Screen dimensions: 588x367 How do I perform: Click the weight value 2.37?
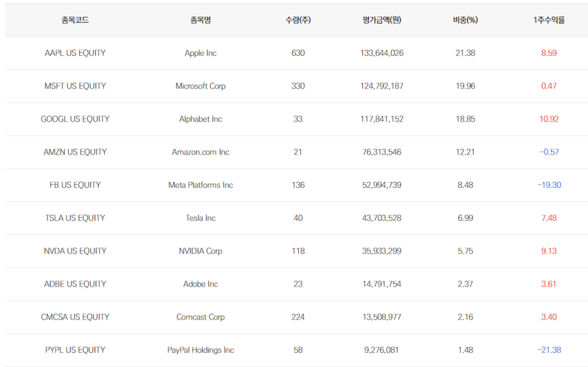tap(466, 284)
